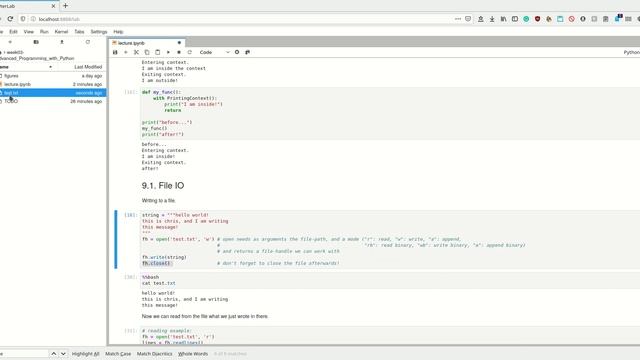Screen dimensions: 640x360
Task: Toggle Match Diacritics in find bar
Action: (154, 354)
